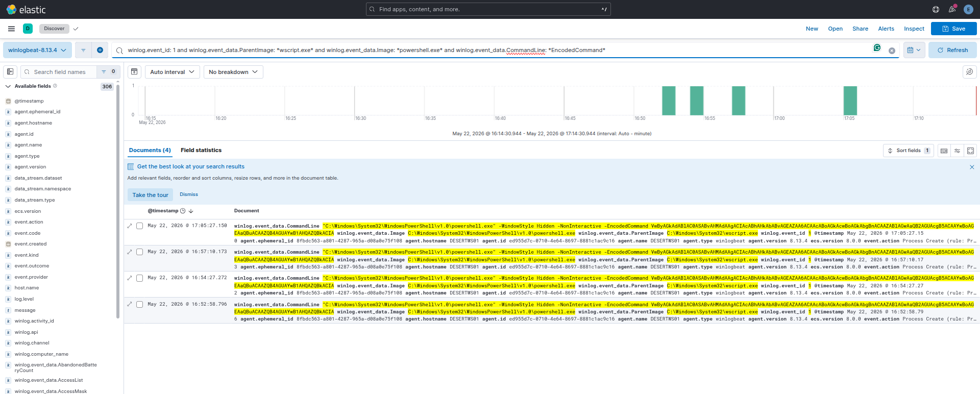Select the message field in list
The image size is (980, 394).
25,310
